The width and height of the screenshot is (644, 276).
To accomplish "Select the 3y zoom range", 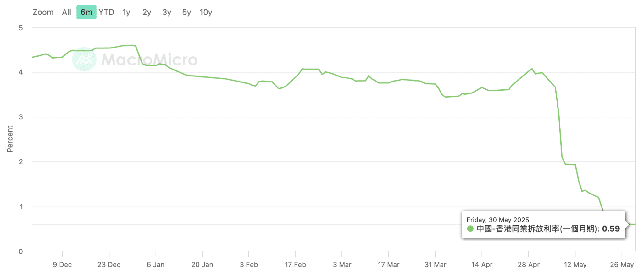I will point(167,12).
